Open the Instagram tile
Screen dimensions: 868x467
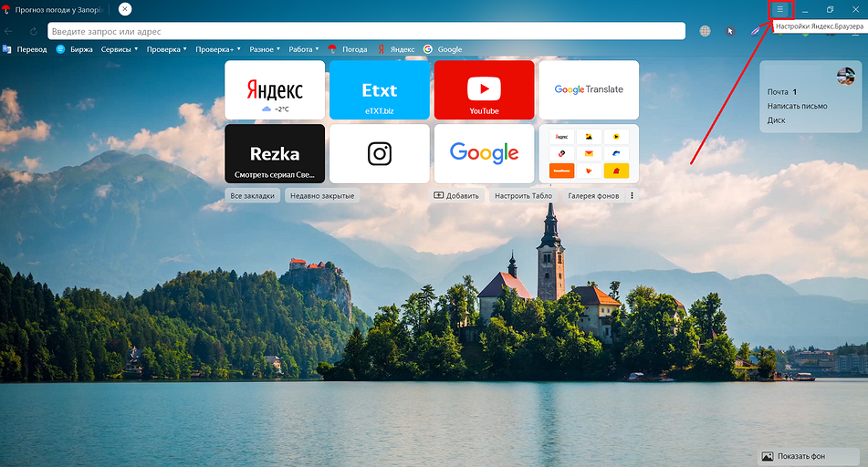click(x=379, y=153)
